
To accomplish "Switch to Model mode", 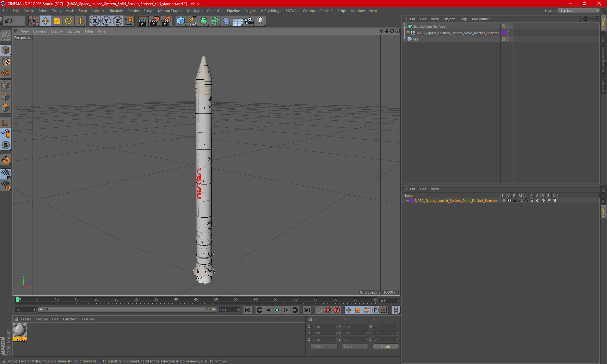I will tap(6, 50).
